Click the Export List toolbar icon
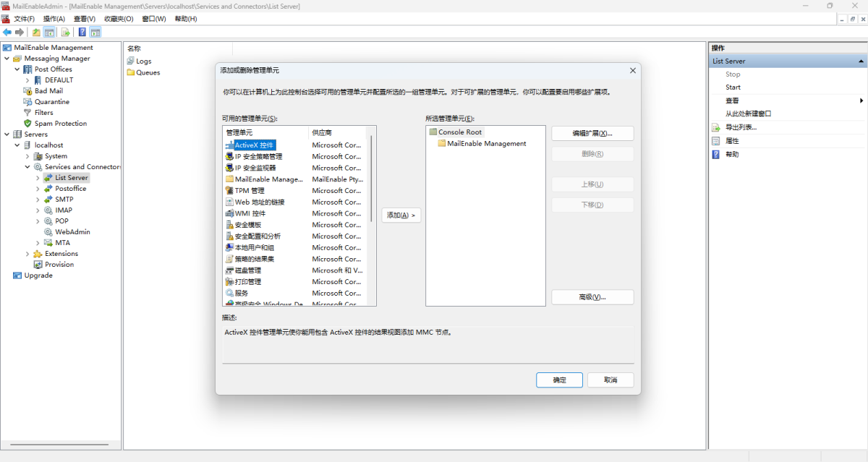 click(65, 33)
